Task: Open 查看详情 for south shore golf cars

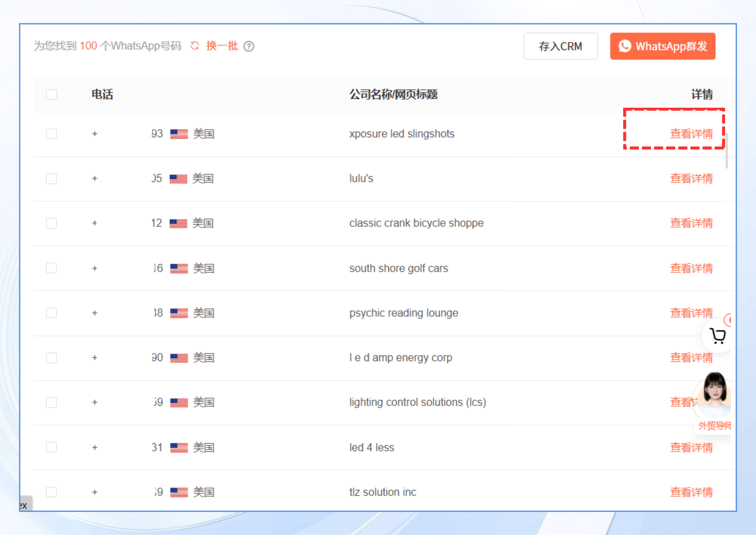Action: 691,268
